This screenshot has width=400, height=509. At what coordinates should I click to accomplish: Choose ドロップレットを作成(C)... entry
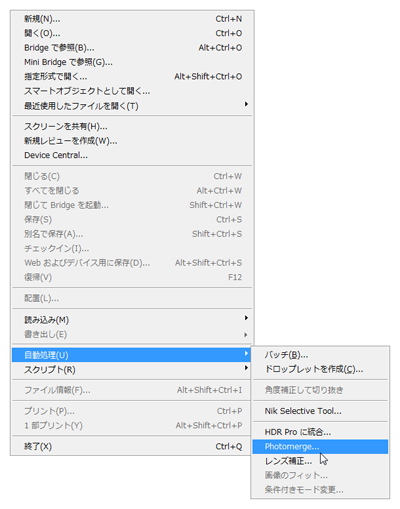click(x=320, y=369)
